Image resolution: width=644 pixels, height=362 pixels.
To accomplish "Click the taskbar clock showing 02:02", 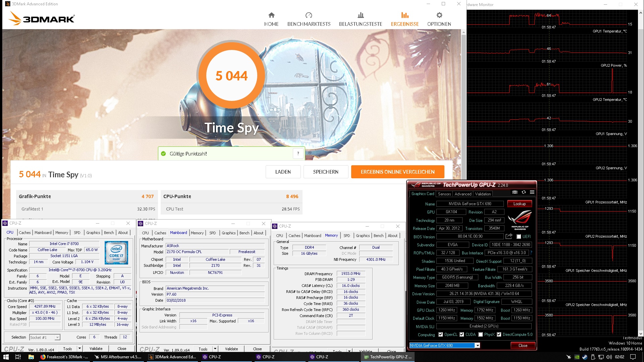I will click(x=620, y=357).
